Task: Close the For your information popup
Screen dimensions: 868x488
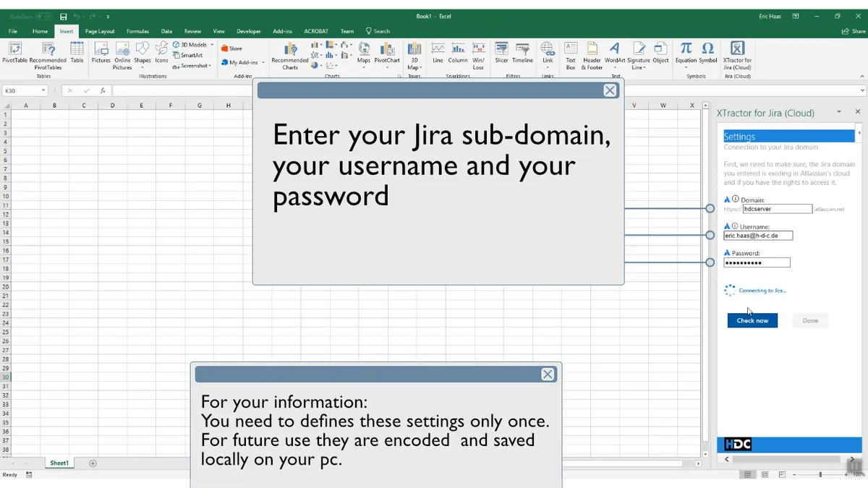Action: [x=548, y=374]
